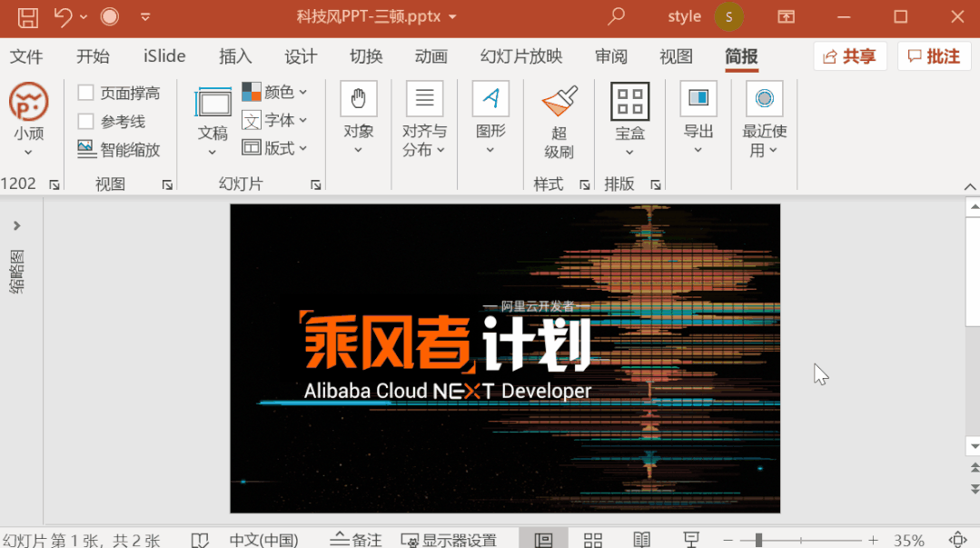Click the 中文(中国) language indicator

(263, 540)
